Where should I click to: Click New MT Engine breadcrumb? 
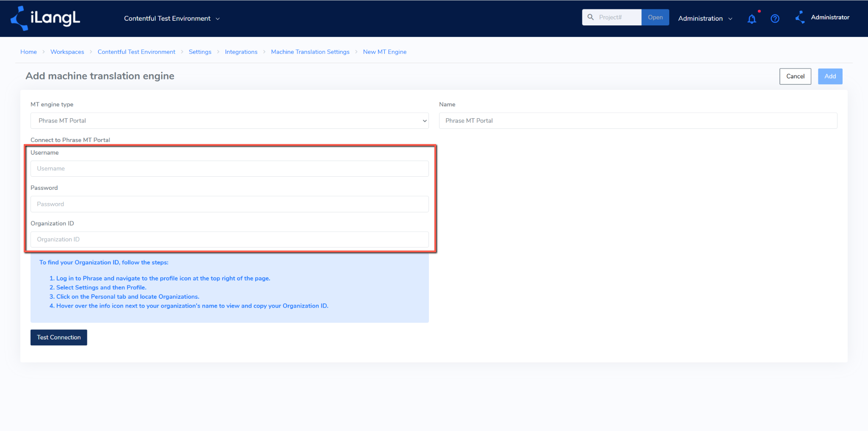click(384, 52)
